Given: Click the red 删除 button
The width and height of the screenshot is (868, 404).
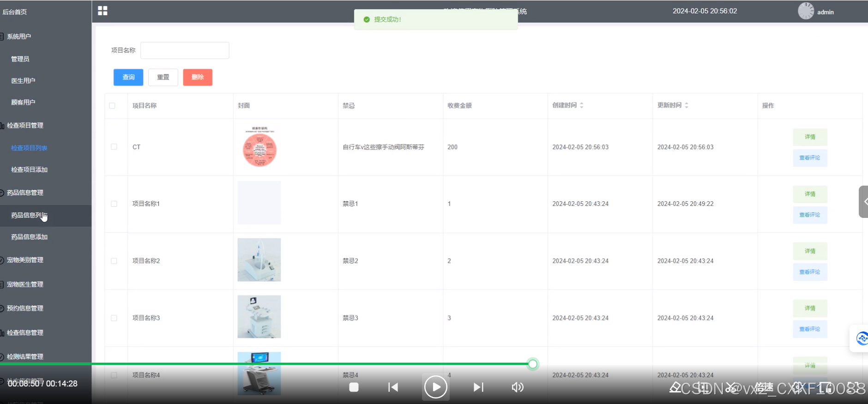Looking at the screenshot, I should click(198, 77).
